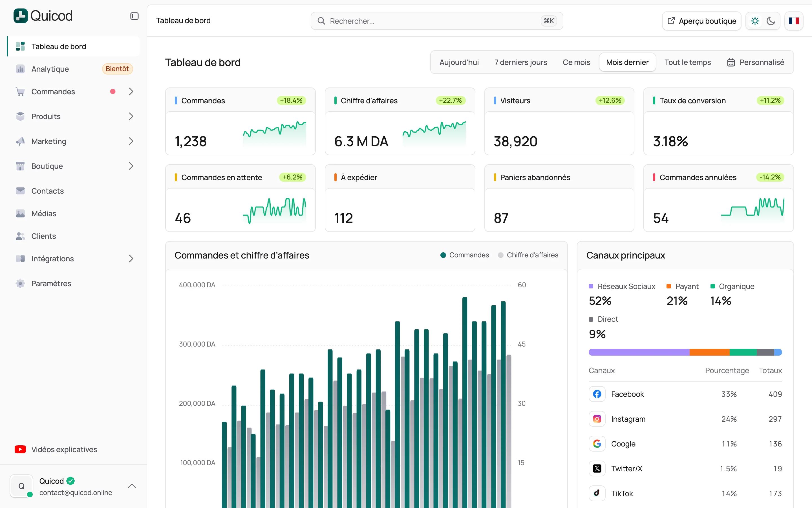Click the Médias image icon
This screenshot has width=812, height=508.
[x=21, y=213]
